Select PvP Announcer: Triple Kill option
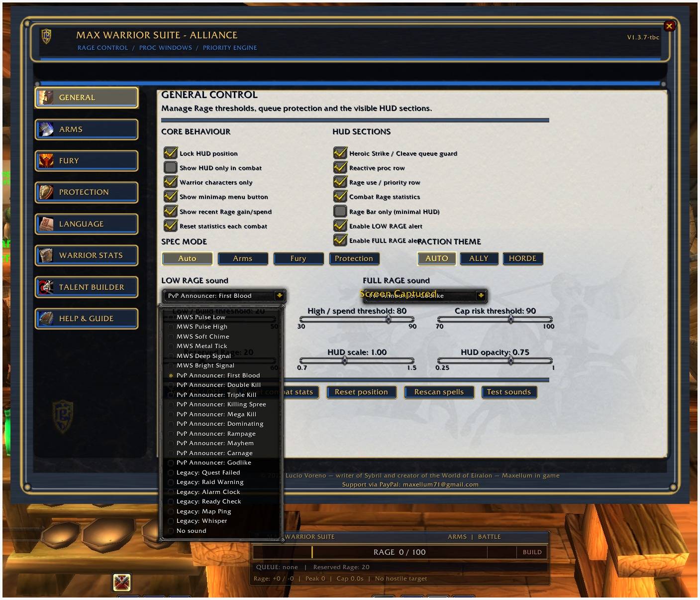The image size is (700, 600). point(222,395)
